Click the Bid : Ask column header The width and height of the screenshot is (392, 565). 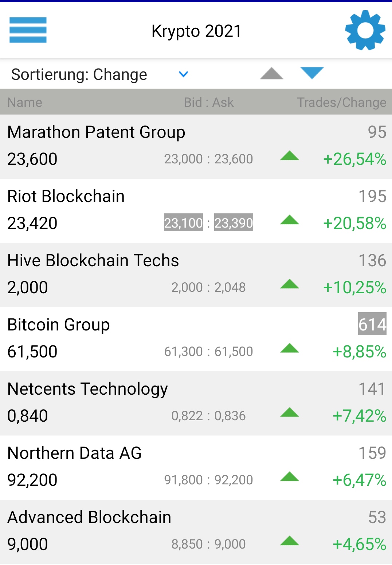pos(209,102)
